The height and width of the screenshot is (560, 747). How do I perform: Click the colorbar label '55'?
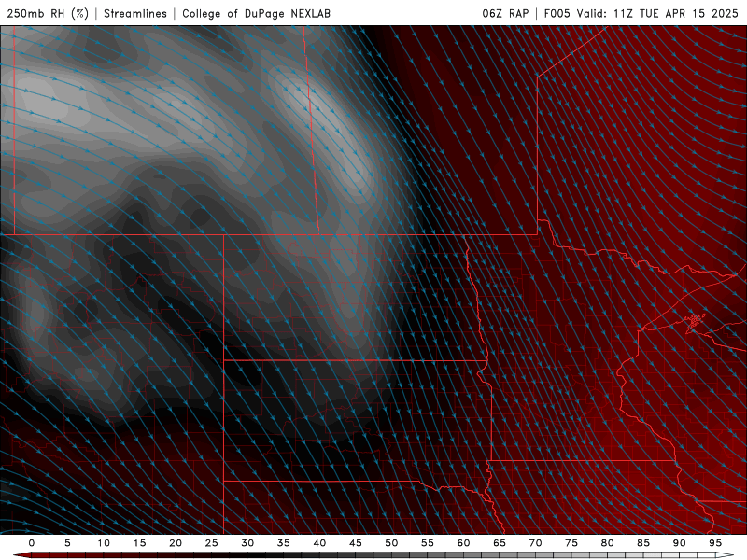(427, 543)
